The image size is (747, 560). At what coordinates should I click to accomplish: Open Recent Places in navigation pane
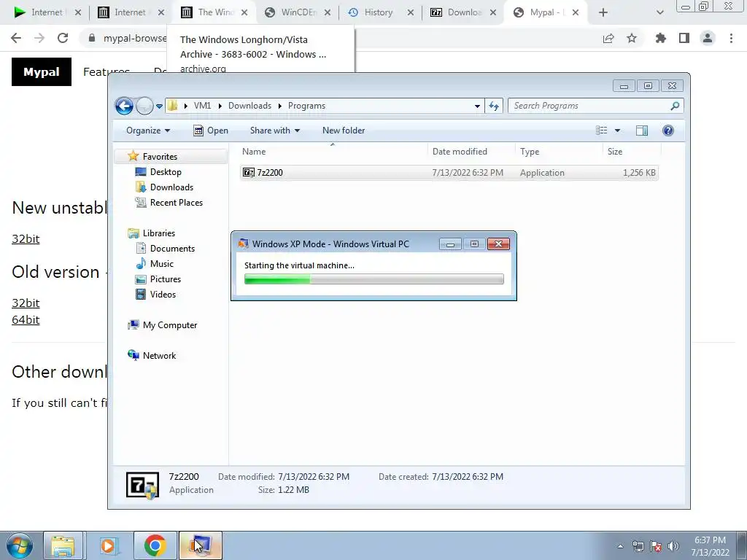pyautogui.click(x=177, y=203)
